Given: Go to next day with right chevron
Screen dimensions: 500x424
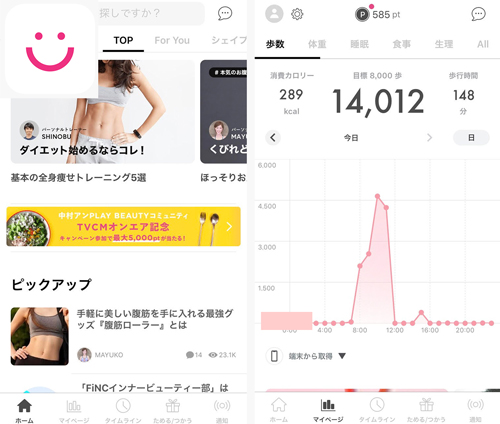Looking at the screenshot, I should click(x=429, y=137).
